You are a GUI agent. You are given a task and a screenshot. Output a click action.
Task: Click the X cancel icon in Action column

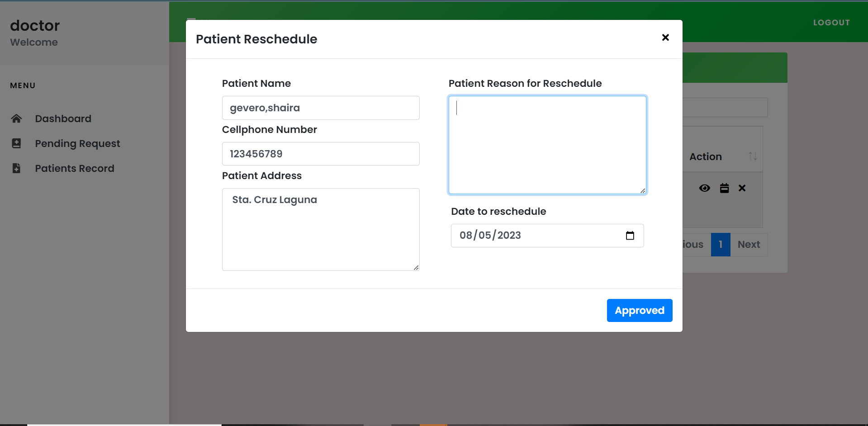click(x=742, y=188)
